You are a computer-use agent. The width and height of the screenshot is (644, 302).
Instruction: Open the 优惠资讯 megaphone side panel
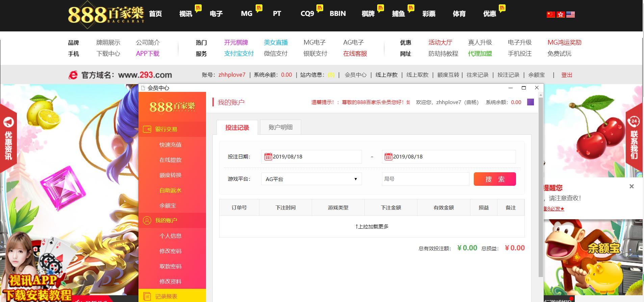click(8, 137)
